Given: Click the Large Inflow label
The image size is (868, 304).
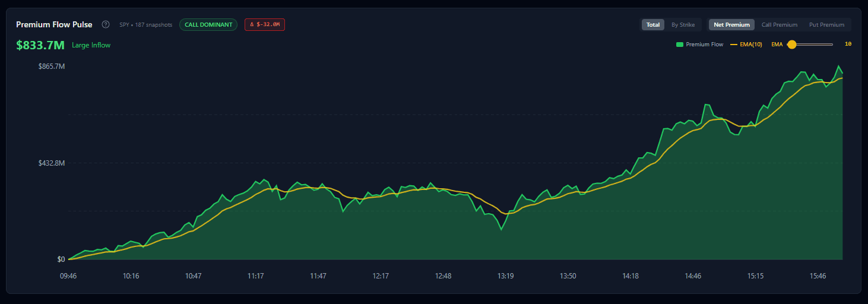Looking at the screenshot, I should pyautogui.click(x=91, y=45).
